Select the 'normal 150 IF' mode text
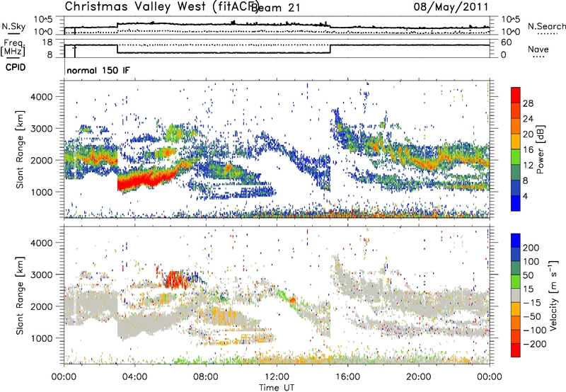Screen dimensions: 566x392 (x=98, y=70)
